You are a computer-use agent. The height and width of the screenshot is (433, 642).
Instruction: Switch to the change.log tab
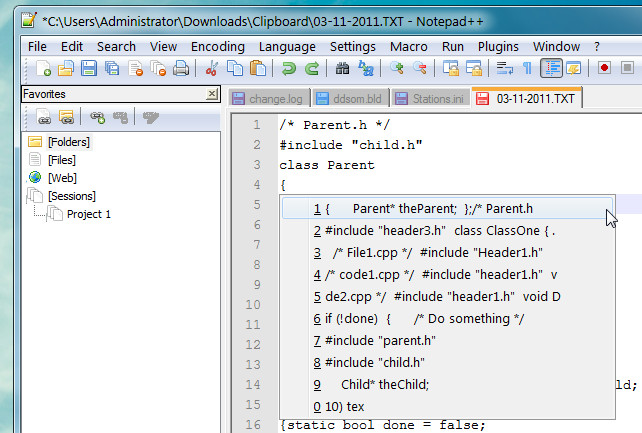(268, 99)
